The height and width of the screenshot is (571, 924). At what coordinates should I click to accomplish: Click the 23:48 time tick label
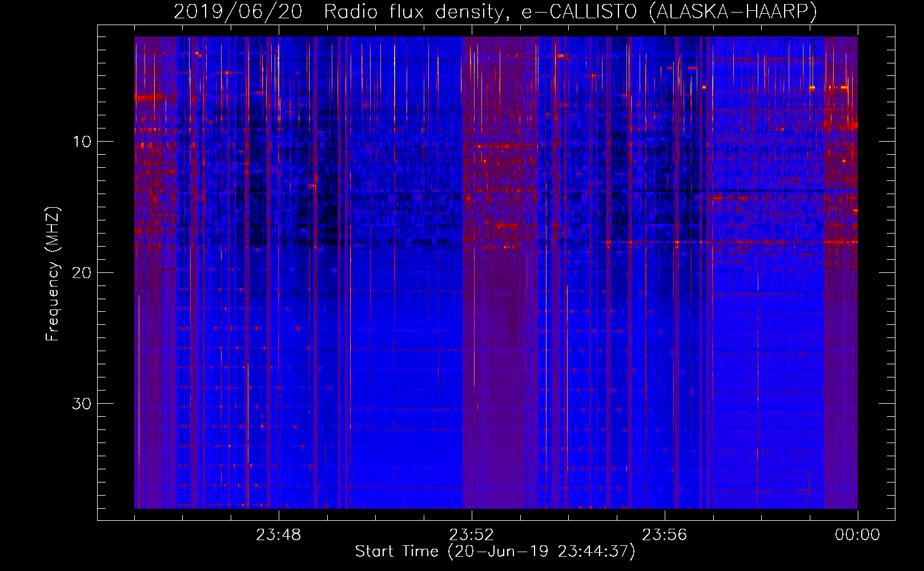pyautogui.click(x=278, y=535)
